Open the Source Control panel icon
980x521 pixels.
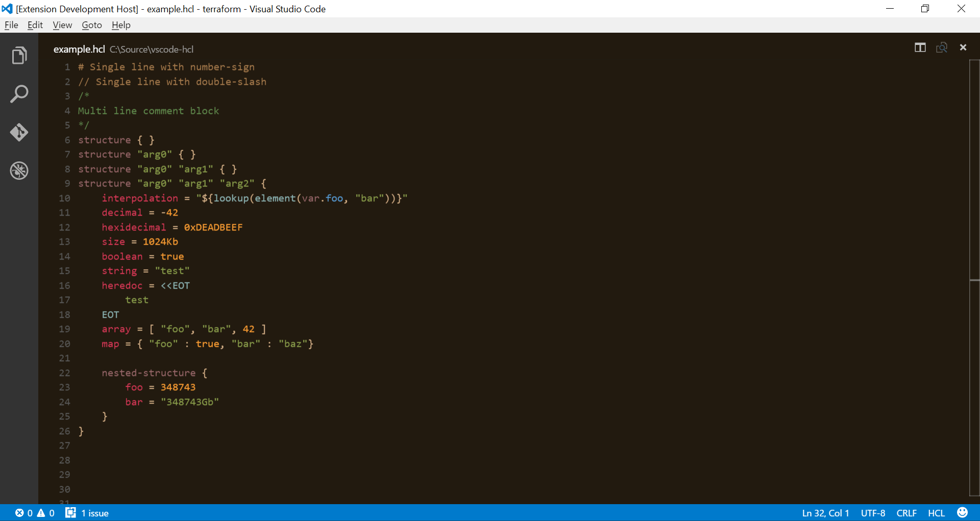(x=19, y=133)
